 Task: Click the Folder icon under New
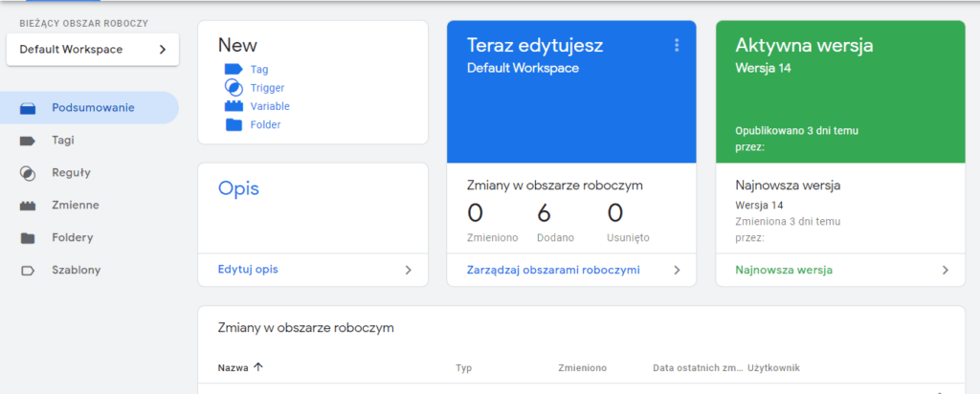(x=234, y=124)
